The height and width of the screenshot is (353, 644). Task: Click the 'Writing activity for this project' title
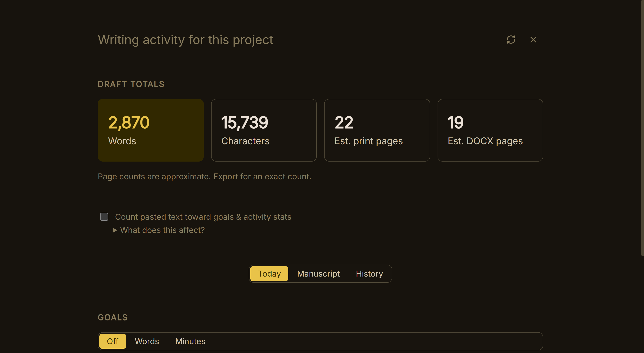pyautogui.click(x=186, y=40)
